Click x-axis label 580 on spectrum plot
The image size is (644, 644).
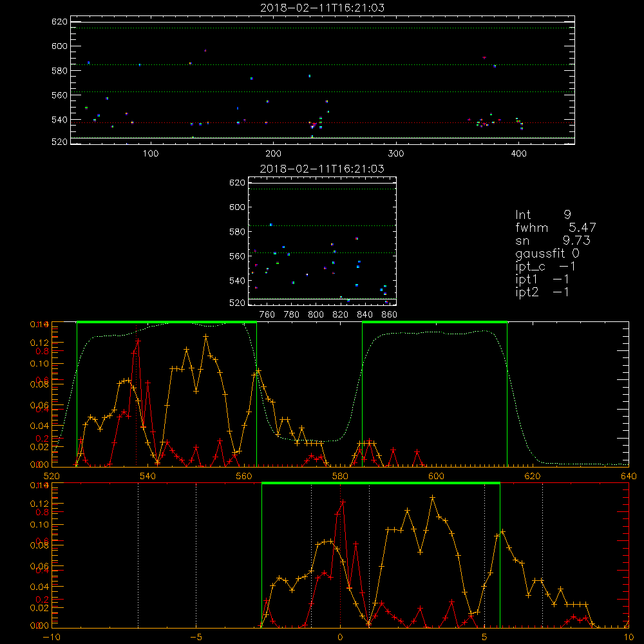point(340,476)
